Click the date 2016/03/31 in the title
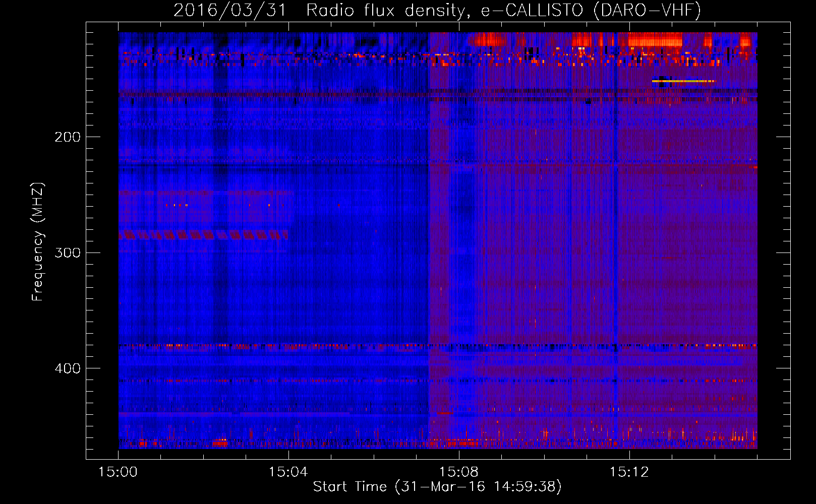816x504 pixels. (x=229, y=10)
